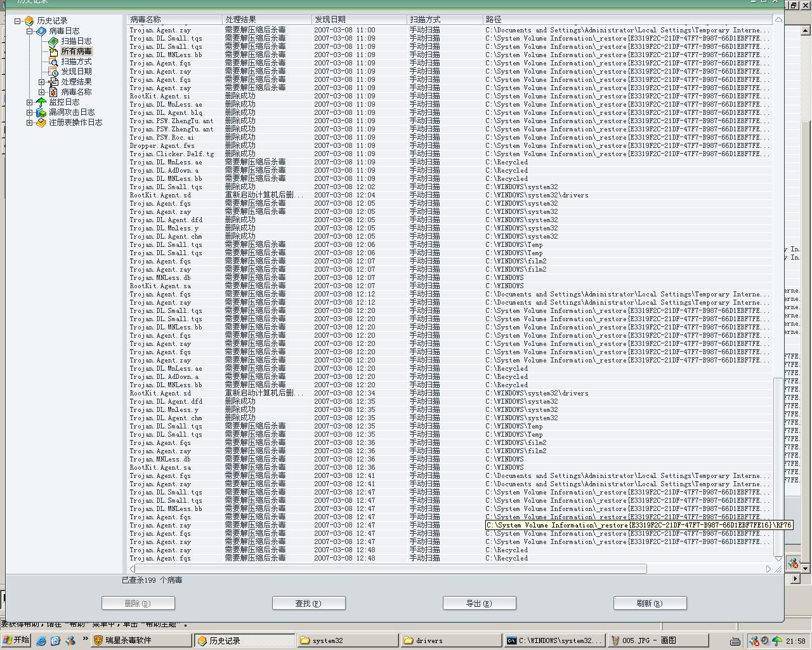Click the 已查杀199 个病毒 status text
Screen dimensions: 812x650
pos(152,580)
